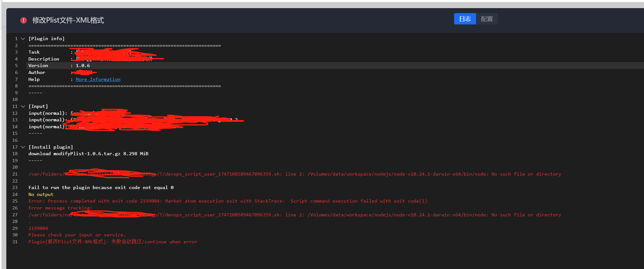Click the 'Error message tracking:' line

coord(60,208)
